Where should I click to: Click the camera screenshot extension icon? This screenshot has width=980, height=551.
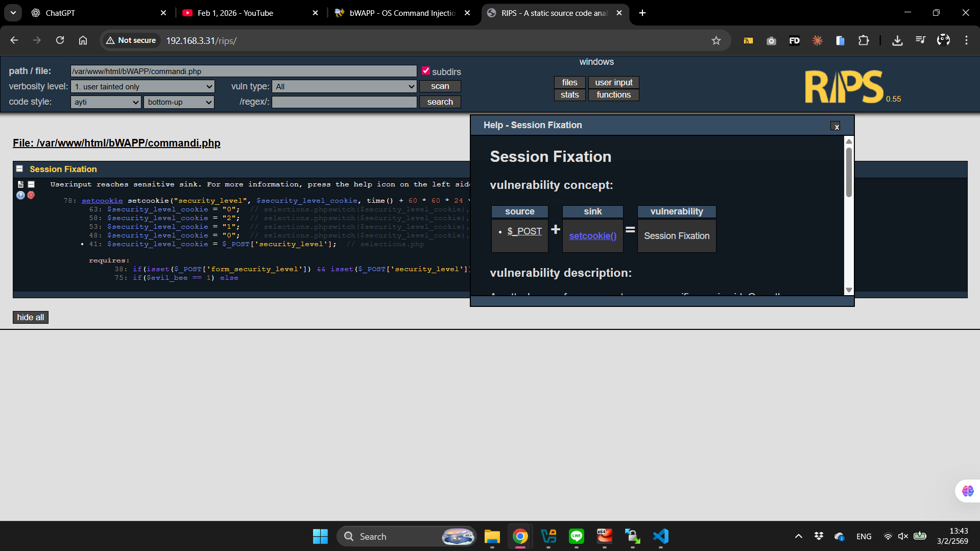tap(771, 41)
